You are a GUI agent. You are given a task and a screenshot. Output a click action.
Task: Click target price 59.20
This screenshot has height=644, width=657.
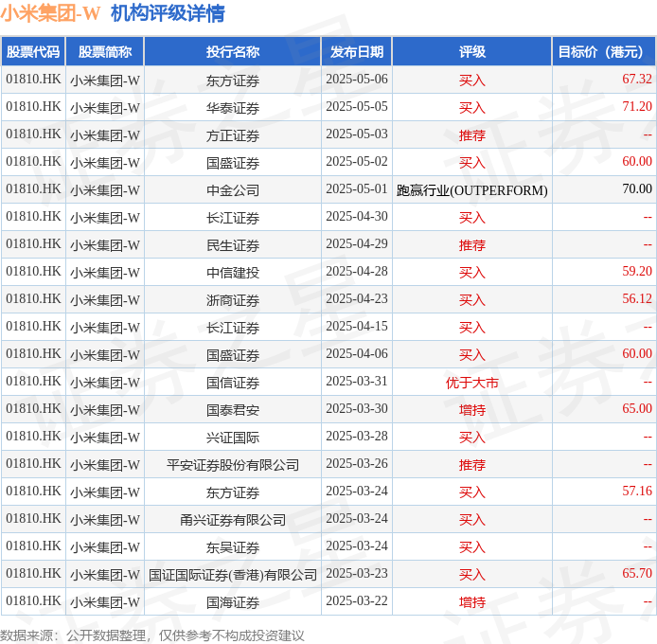(x=637, y=271)
